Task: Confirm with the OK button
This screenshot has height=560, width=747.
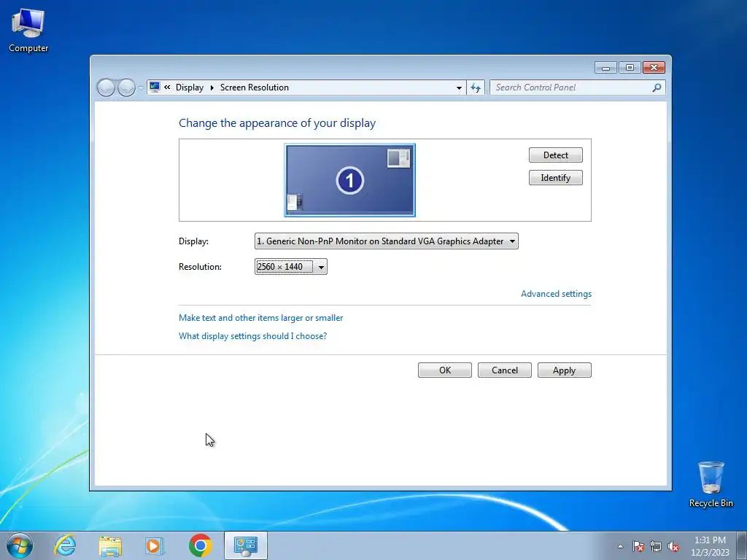Action: point(445,370)
